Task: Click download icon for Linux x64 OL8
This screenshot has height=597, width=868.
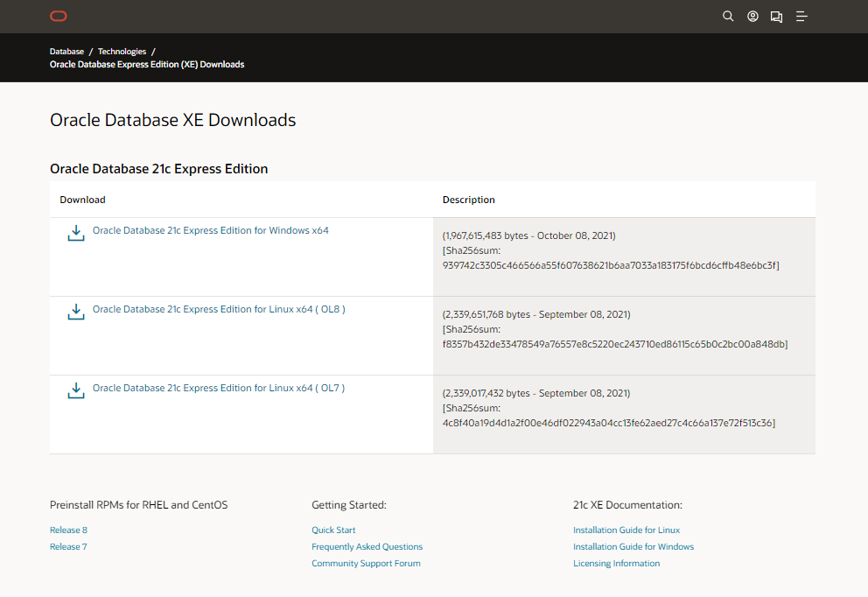Action: point(76,312)
